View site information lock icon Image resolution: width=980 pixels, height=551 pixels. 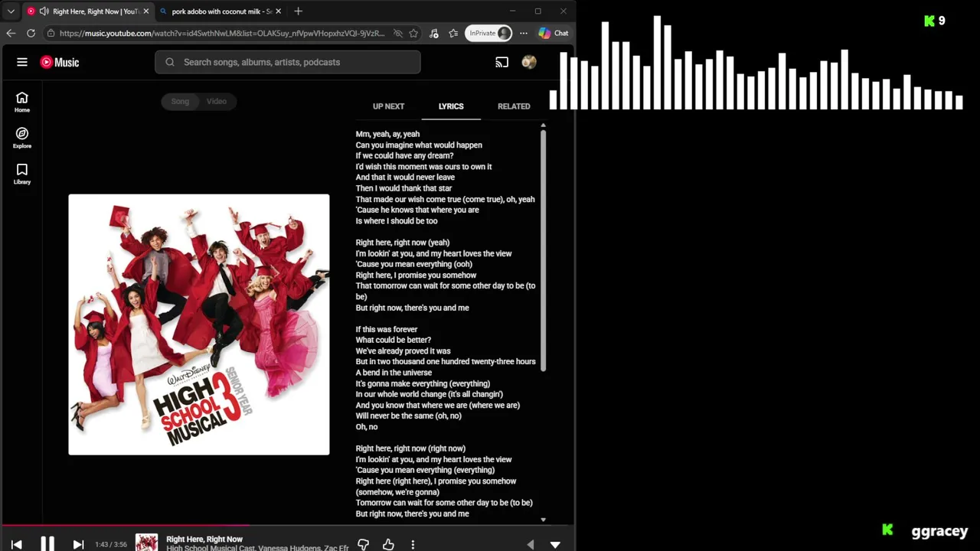click(x=51, y=33)
